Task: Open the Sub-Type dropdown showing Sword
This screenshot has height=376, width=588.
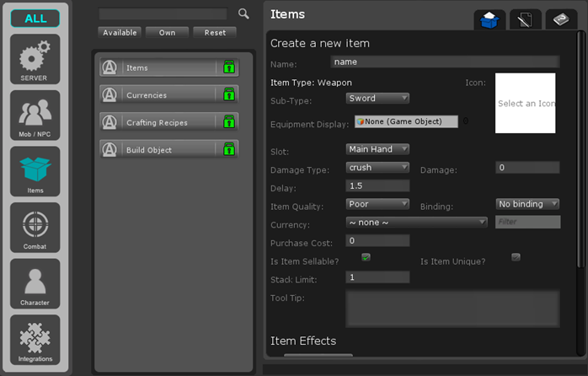Action: click(377, 98)
